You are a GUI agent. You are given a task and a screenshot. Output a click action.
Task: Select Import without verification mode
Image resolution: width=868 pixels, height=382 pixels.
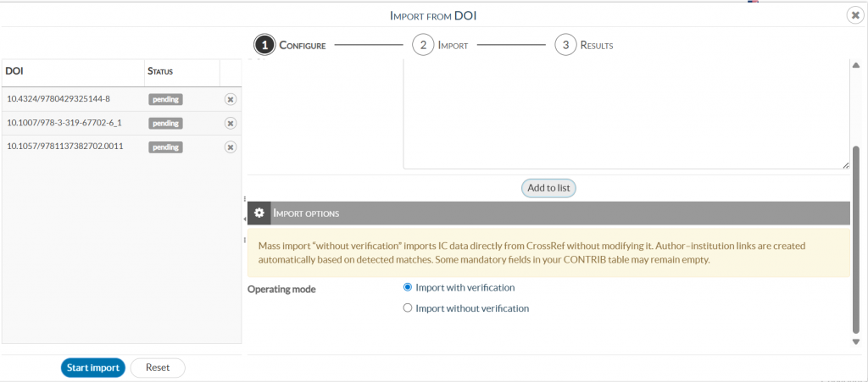click(408, 308)
